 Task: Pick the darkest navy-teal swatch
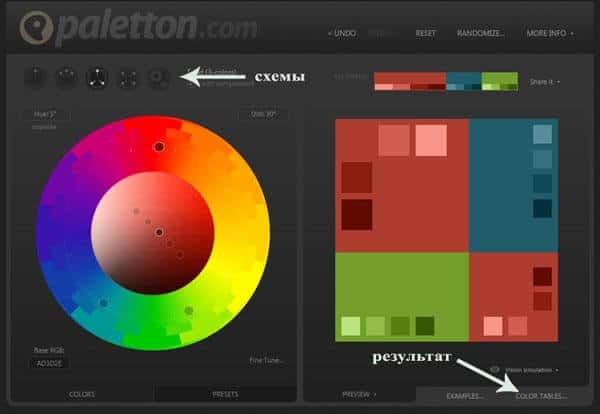coord(543,209)
